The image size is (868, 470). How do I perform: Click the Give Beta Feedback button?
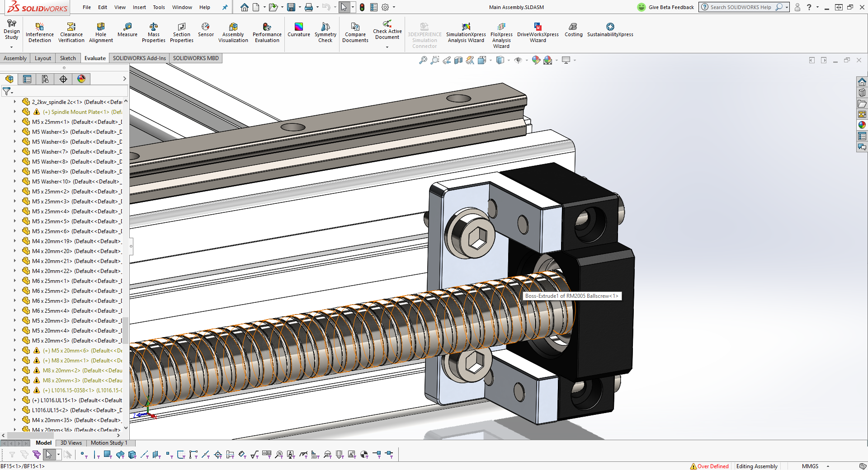(665, 7)
